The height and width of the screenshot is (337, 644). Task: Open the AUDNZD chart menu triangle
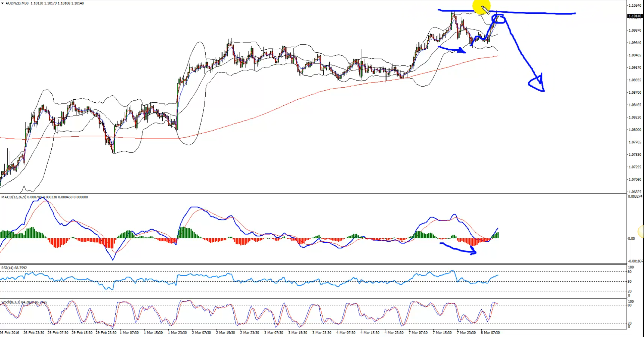coord(2,3)
